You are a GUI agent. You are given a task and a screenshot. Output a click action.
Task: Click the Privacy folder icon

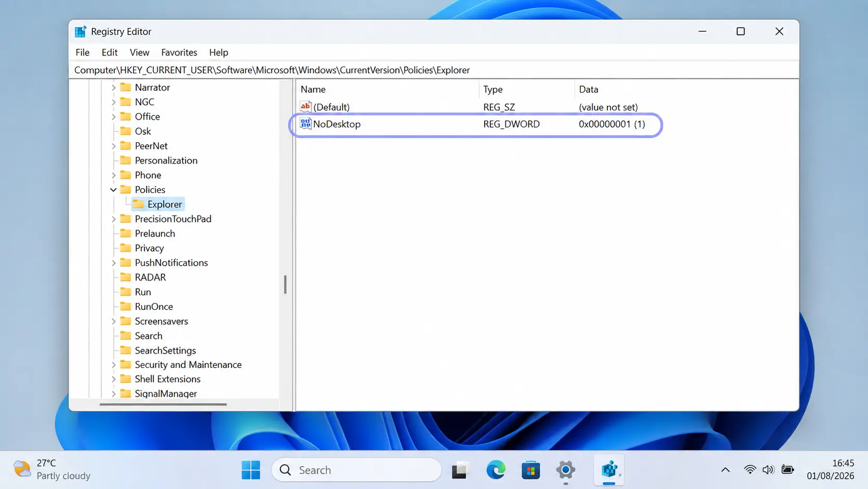[x=126, y=247]
